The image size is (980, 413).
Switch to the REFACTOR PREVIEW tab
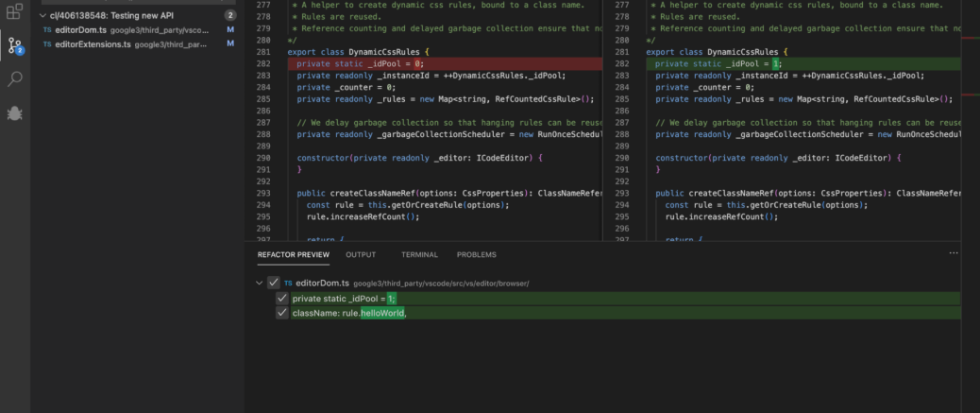[293, 254]
